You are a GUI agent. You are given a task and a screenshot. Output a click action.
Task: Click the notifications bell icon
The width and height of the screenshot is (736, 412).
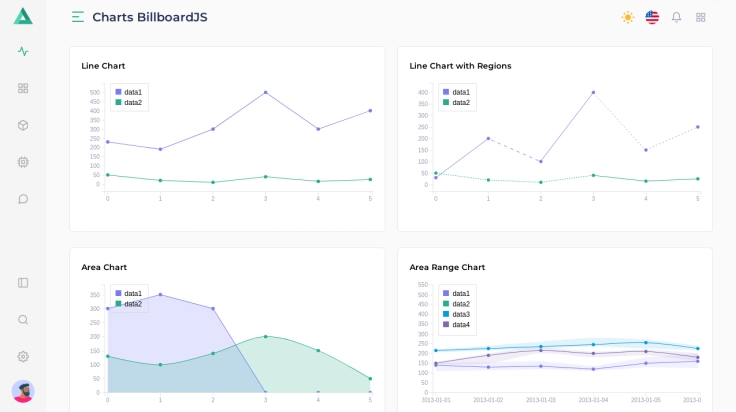676,17
